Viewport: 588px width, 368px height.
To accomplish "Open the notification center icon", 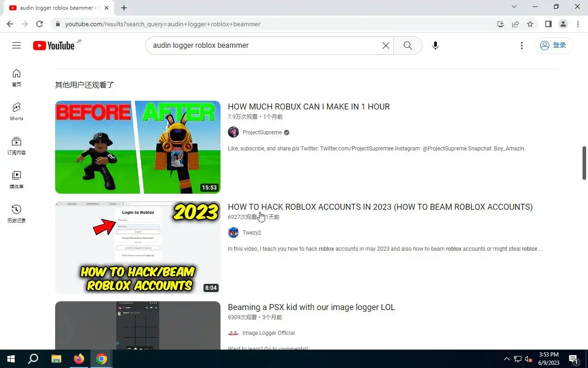I will click(x=573, y=359).
